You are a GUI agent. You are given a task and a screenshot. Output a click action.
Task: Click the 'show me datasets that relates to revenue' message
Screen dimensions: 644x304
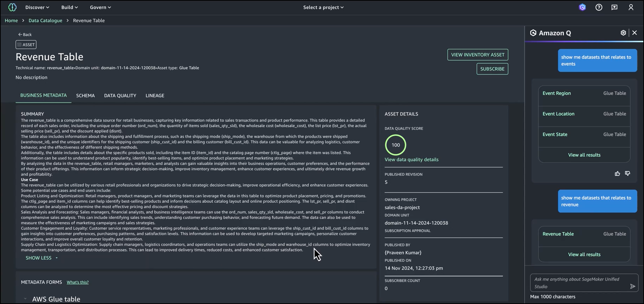[x=597, y=201]
